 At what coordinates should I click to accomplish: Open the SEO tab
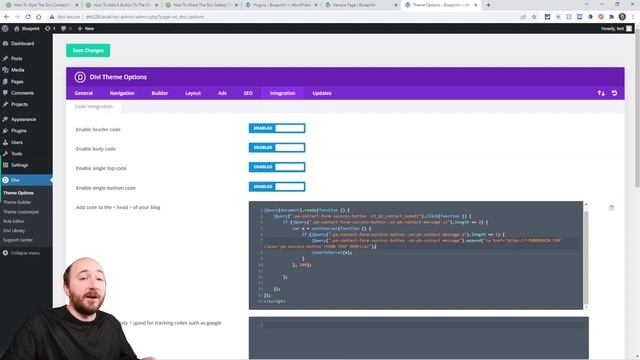[x=248, y=93]
